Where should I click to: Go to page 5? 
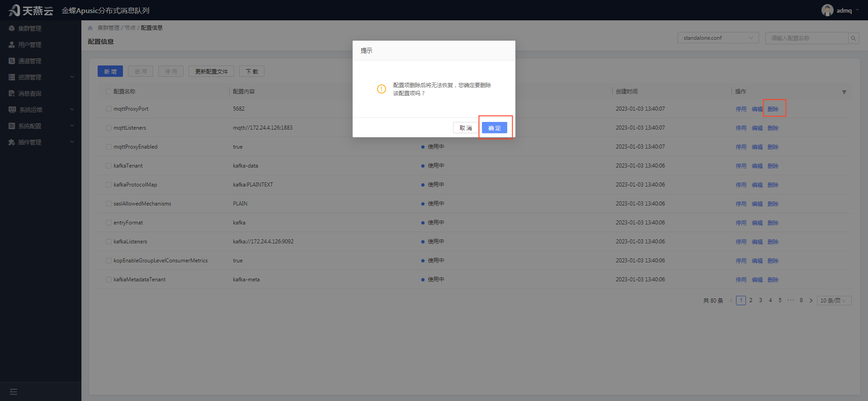[x=780, y=300]
